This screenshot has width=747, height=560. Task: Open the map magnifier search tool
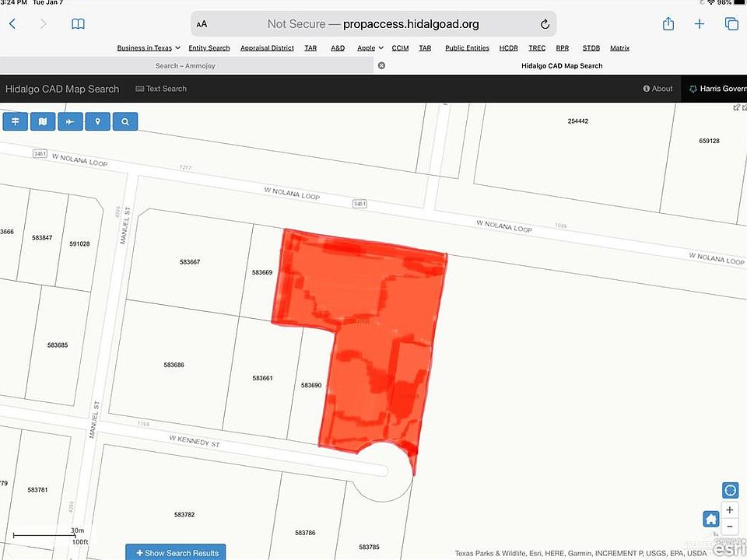click(124, 121)
